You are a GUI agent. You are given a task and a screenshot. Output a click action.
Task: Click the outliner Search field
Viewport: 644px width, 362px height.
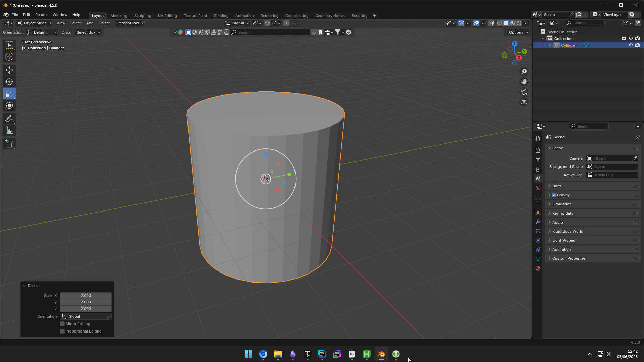pyautogui.click(x=585, y=23)
